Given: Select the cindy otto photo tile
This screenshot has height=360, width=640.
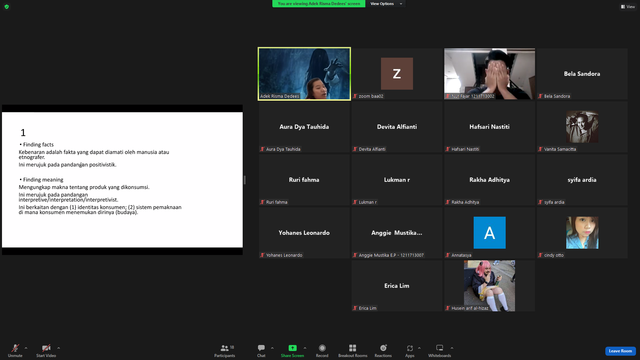Looking at the screenshot, I should click(582, 233).
